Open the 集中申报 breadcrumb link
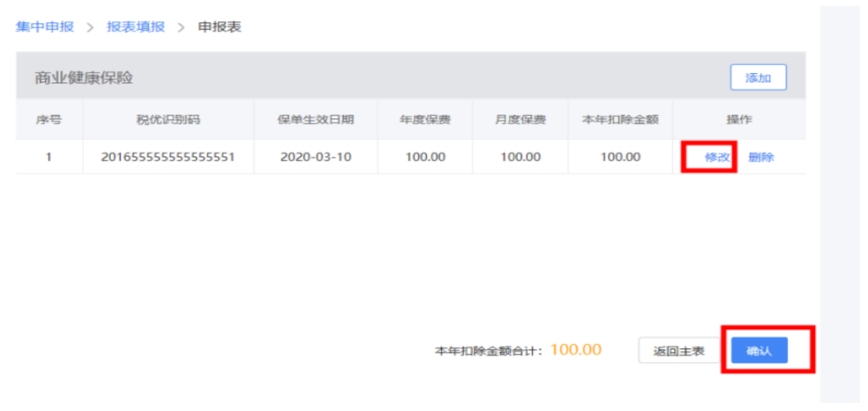The height and width of the screenshot is (411, 868). tap(45, 27)
